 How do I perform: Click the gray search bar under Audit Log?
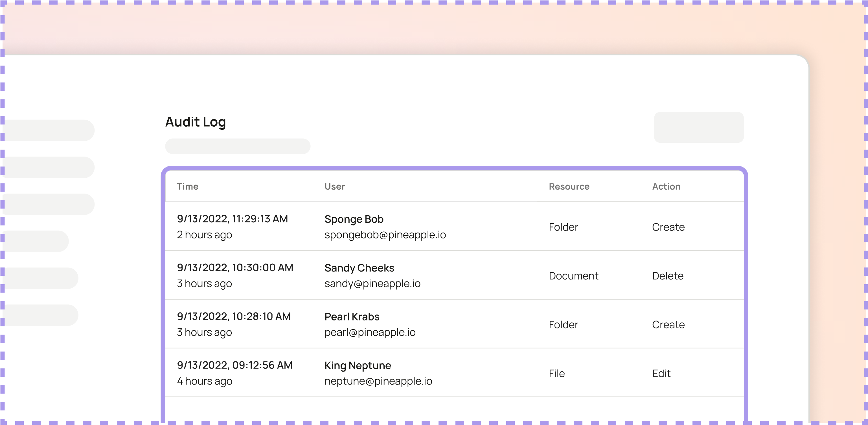(237, 146)
